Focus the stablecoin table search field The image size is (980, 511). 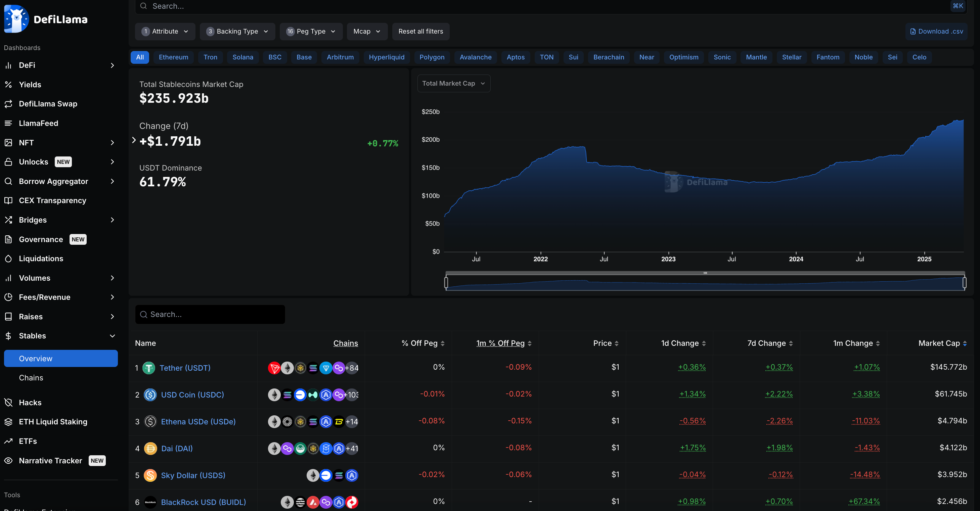(210, 315)
